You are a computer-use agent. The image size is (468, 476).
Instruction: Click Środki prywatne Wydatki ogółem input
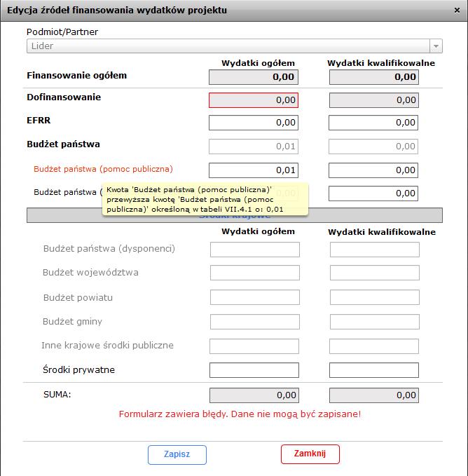(x=254, y=370)
